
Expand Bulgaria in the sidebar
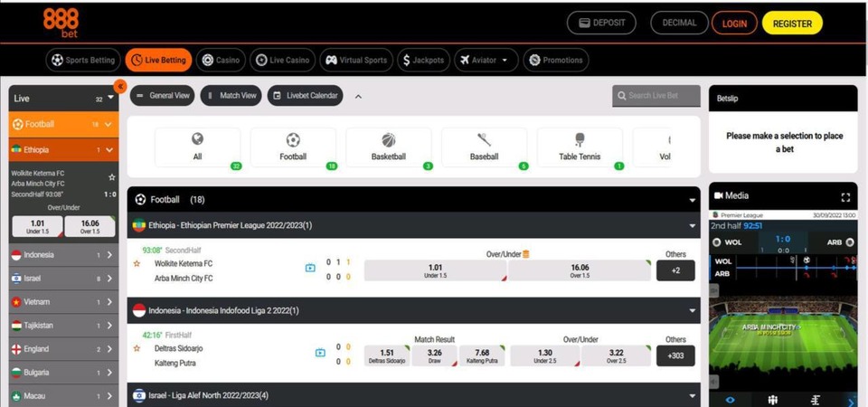click(x=63, y=373)
